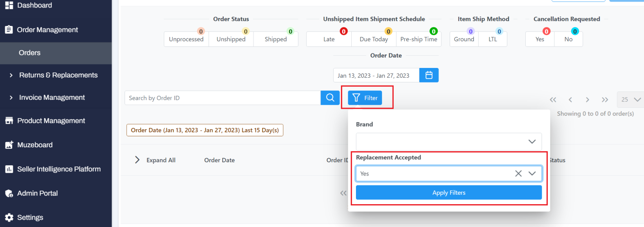Click the Order Date column header
The image size is (644, 227).
tap(219, 160)
